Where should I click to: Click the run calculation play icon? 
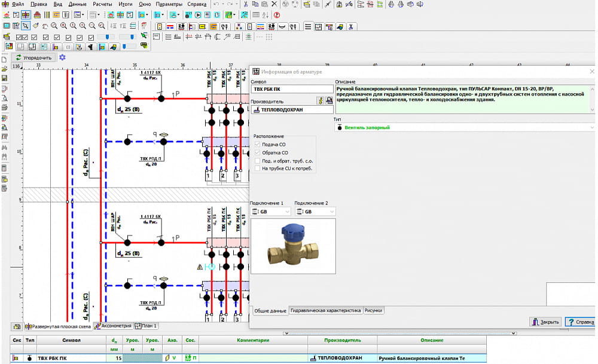click(198, 15)
